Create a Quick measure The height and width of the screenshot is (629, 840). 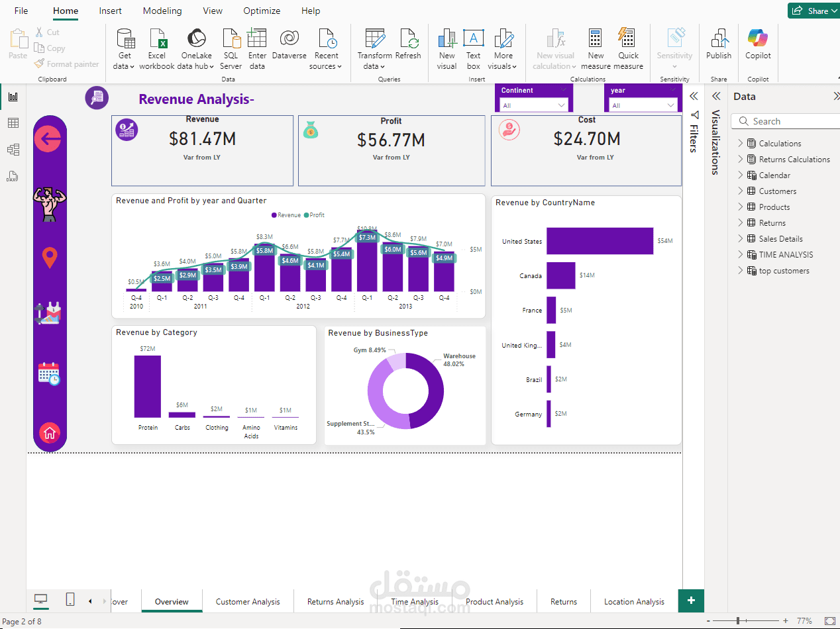pyautogui.click(x=628, y=50)
